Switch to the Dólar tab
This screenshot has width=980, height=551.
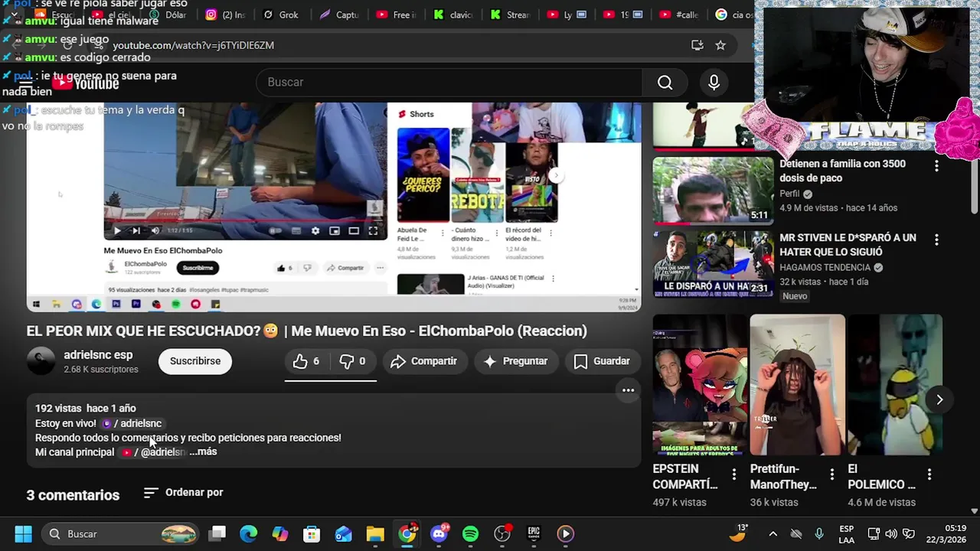tap(167, 15)
